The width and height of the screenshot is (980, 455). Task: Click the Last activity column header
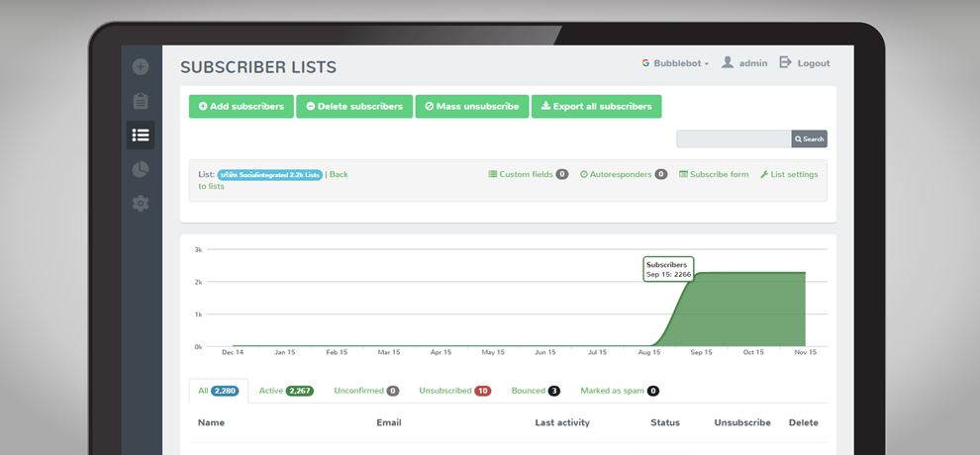(562, 422)
